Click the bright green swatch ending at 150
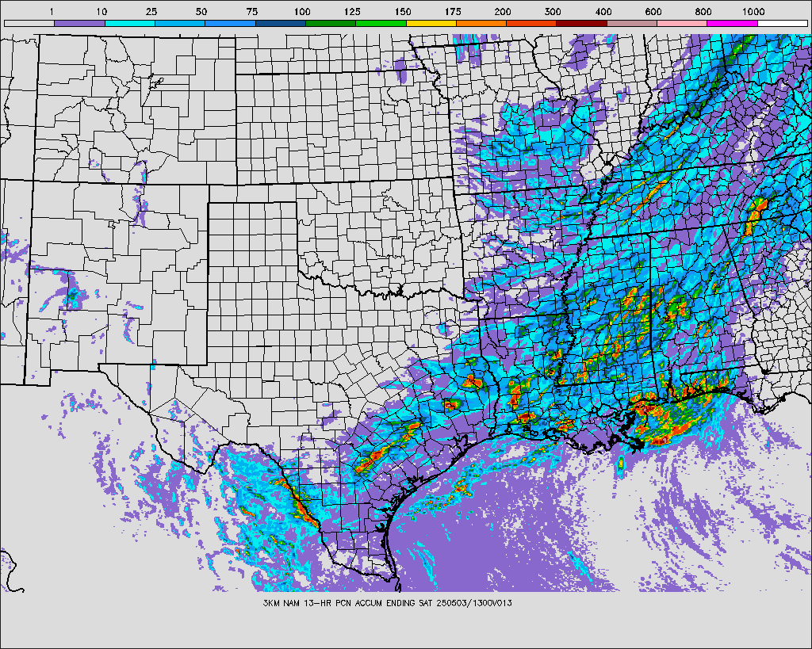Image resolution: width=812 pixels, height=649 pixels. coord(381,23)
